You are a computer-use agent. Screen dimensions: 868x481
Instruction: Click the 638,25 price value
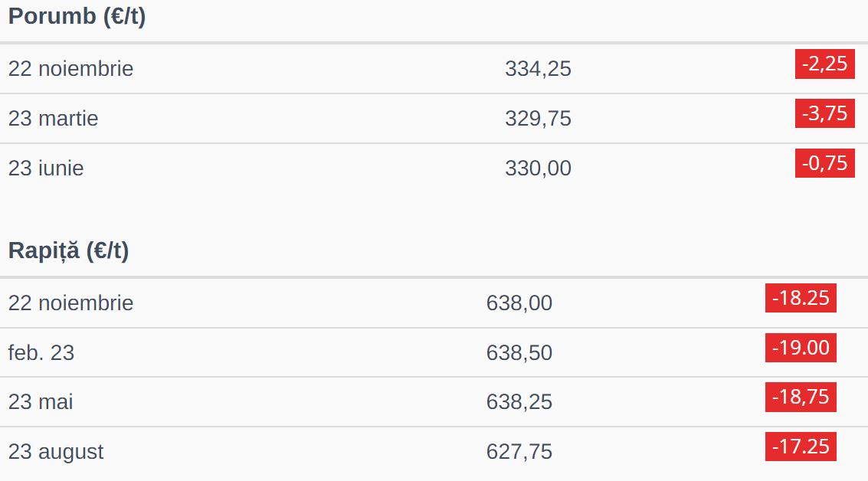519,402
